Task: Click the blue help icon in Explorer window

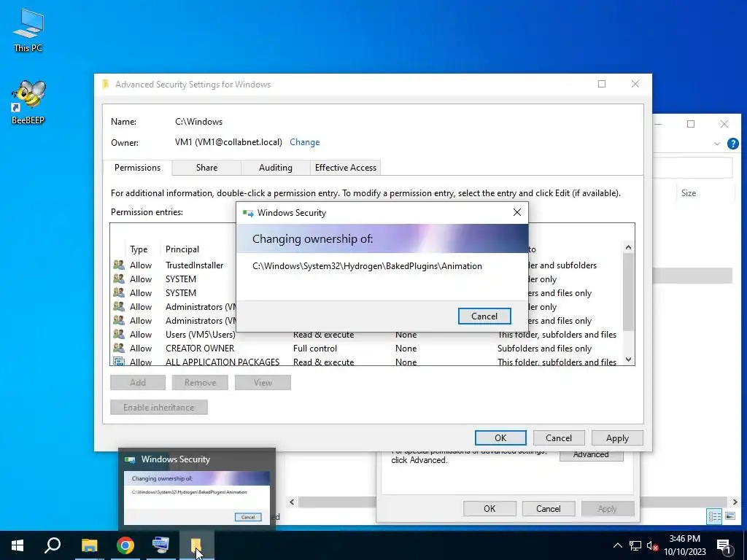Action: tap(732, 144)
